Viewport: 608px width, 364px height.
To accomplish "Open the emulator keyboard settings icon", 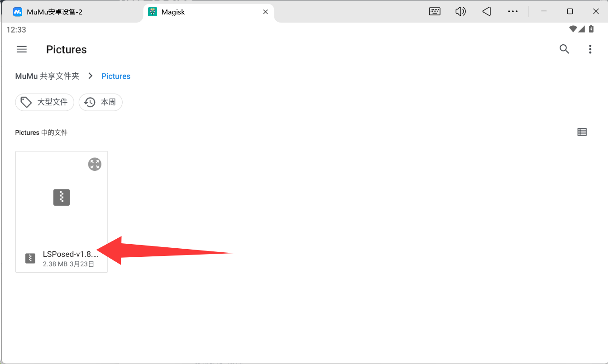I will point(435,12).
